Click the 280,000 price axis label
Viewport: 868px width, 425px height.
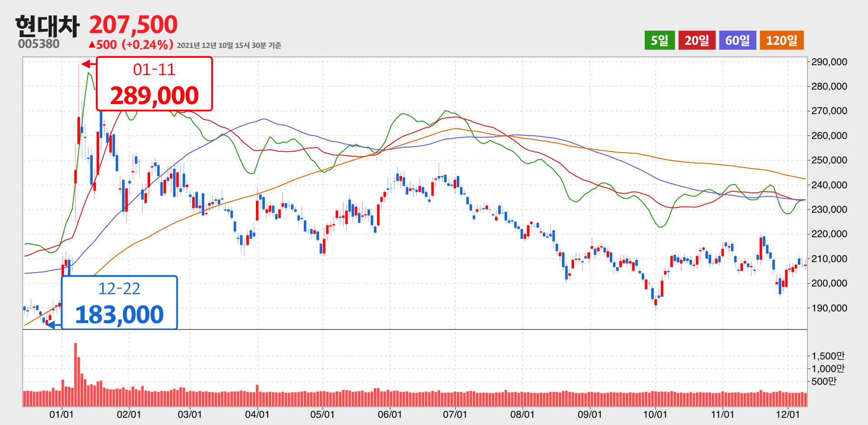point(829,86)
